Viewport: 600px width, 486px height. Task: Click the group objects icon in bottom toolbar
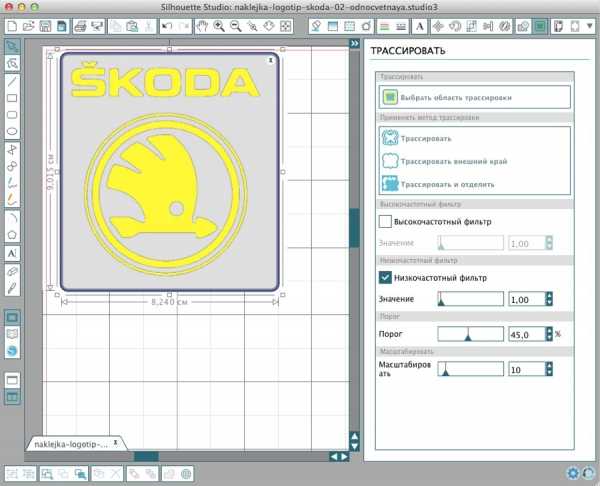click(12, 474)
